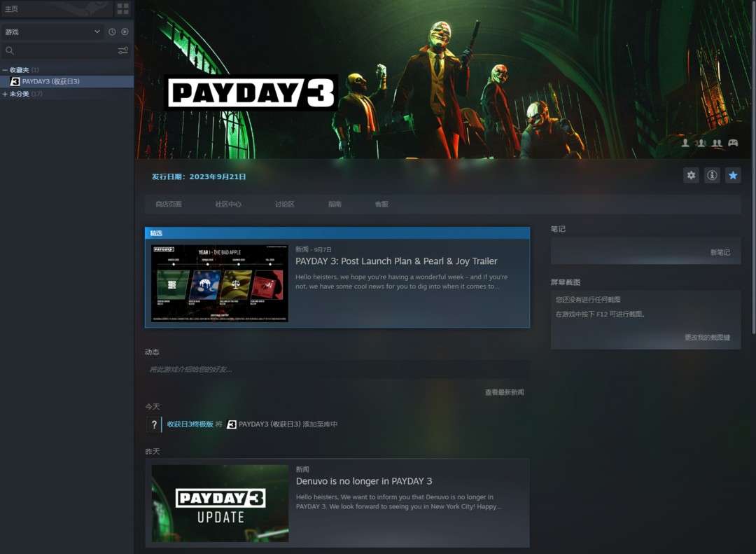Click the 精选 featured header label
Image resolution: width=756 pixels, height=554 pixels.
pos(156,233)
